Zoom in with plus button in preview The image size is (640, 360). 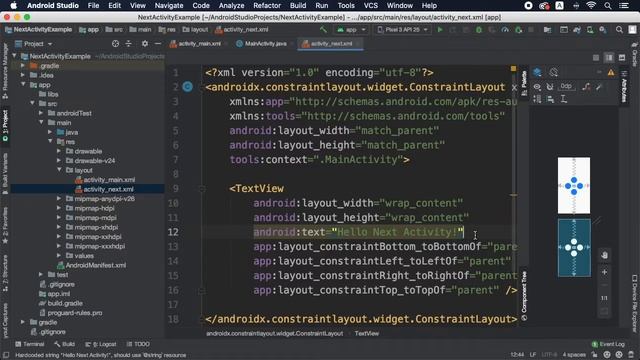click(604, 272)
